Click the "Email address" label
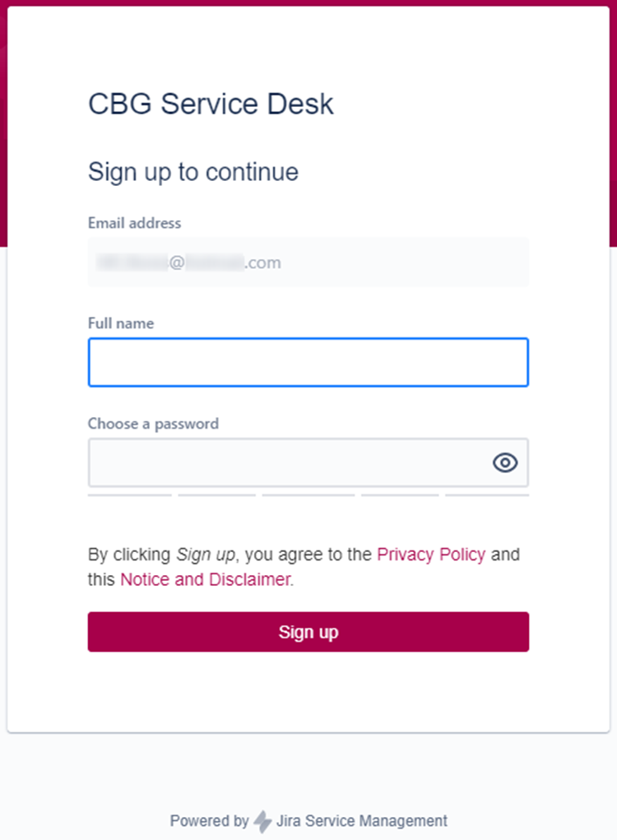This screenshot has width=617, height=840. point(134,223)
